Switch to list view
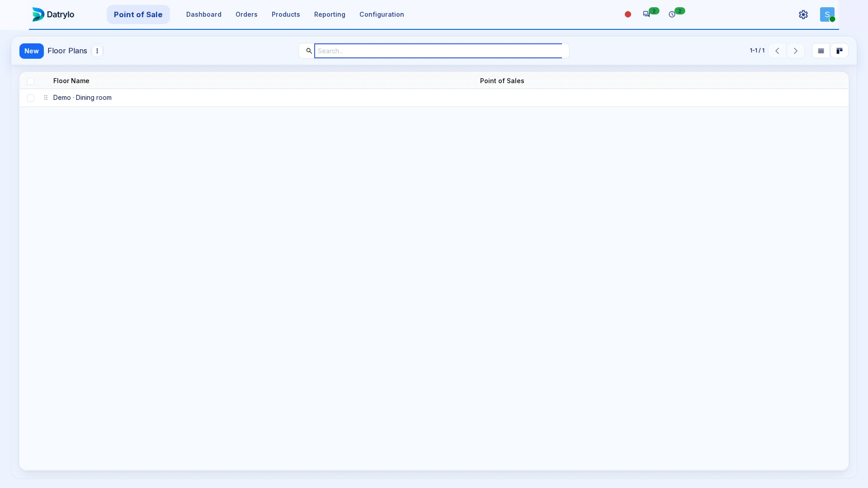This screenshot has width=868, height=488. click(x=821, y=51)
